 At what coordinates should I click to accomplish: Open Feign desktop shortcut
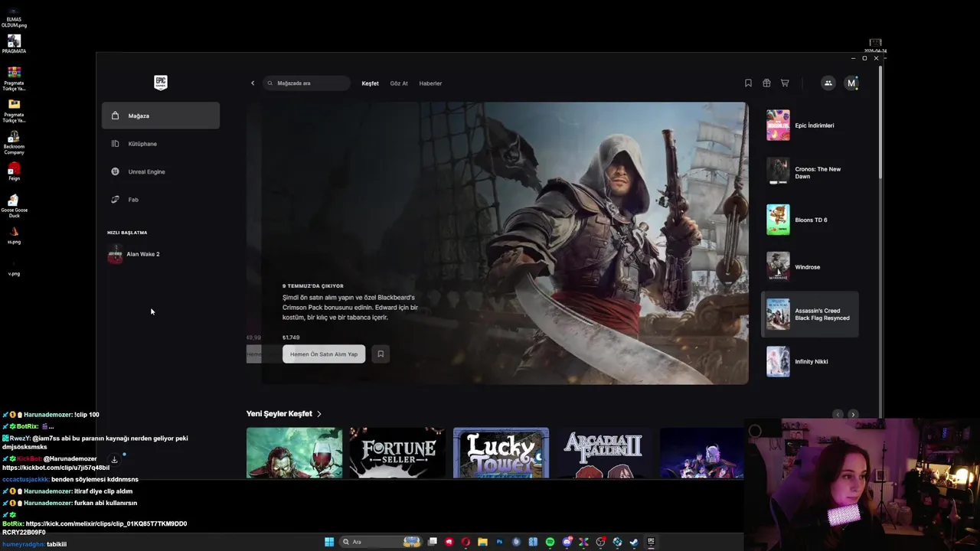(14, 171)
